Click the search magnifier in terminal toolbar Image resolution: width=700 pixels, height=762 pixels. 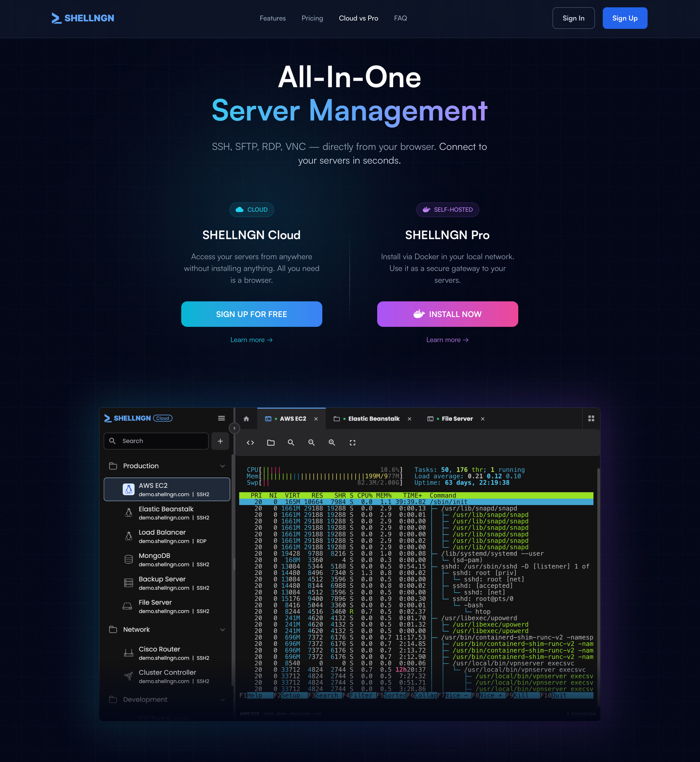point(291,443)
